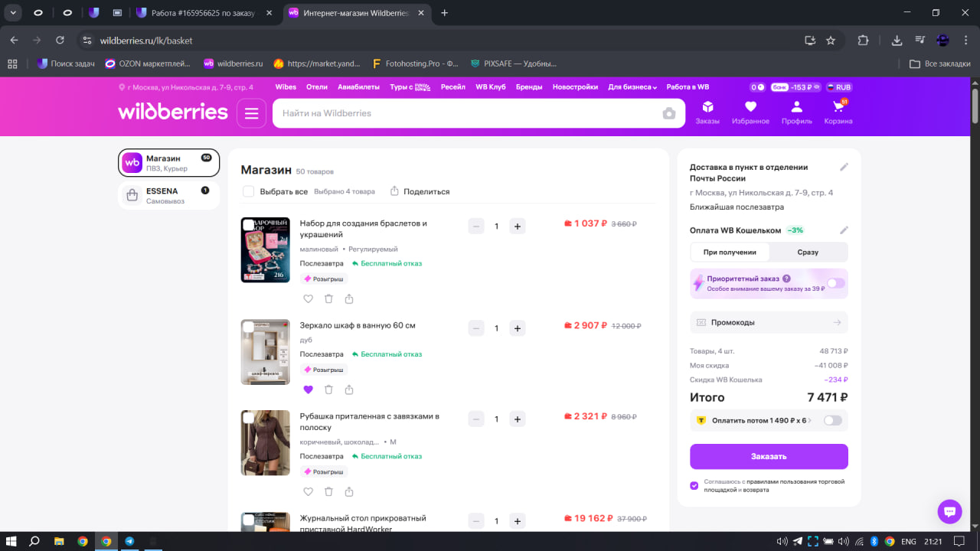Delete the striped shirt from the cart

pyautogui.click(x=328, y=492)
